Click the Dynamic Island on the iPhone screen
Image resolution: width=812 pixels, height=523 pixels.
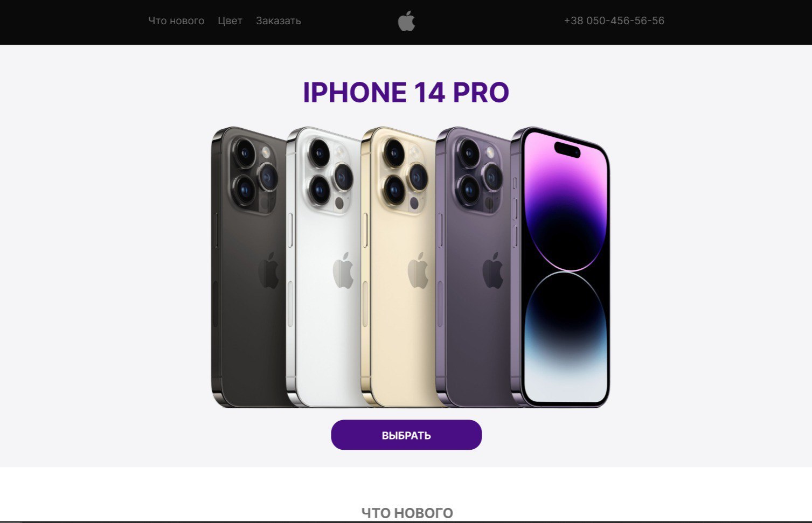coord(567,149)
